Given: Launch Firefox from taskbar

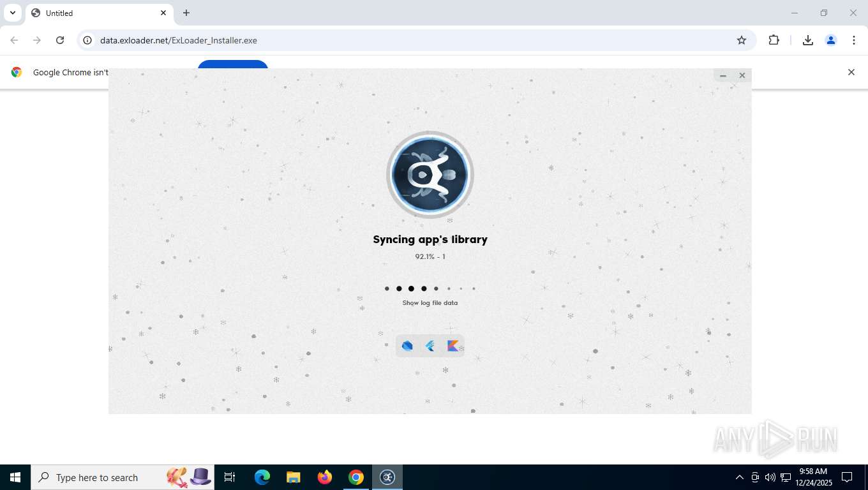Looking at the screenshot, I should [325, 477].
